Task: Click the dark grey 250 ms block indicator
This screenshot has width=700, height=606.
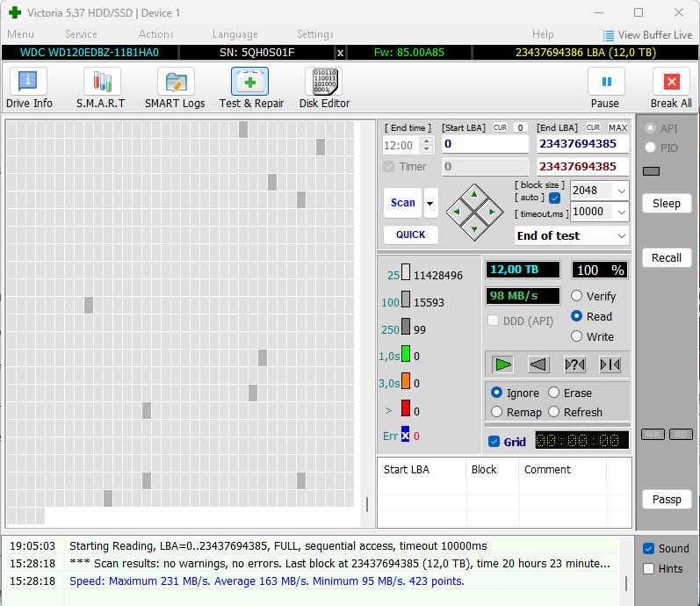Action: 406,326
